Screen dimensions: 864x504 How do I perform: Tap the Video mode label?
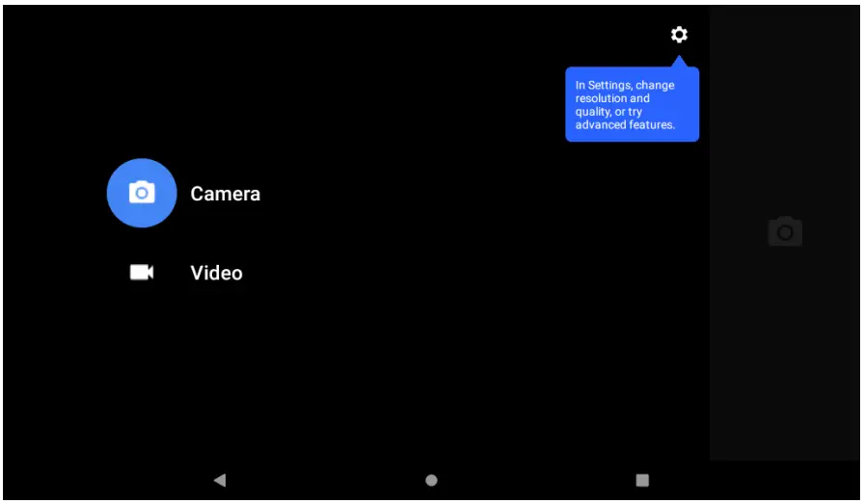tap(217, 274)
